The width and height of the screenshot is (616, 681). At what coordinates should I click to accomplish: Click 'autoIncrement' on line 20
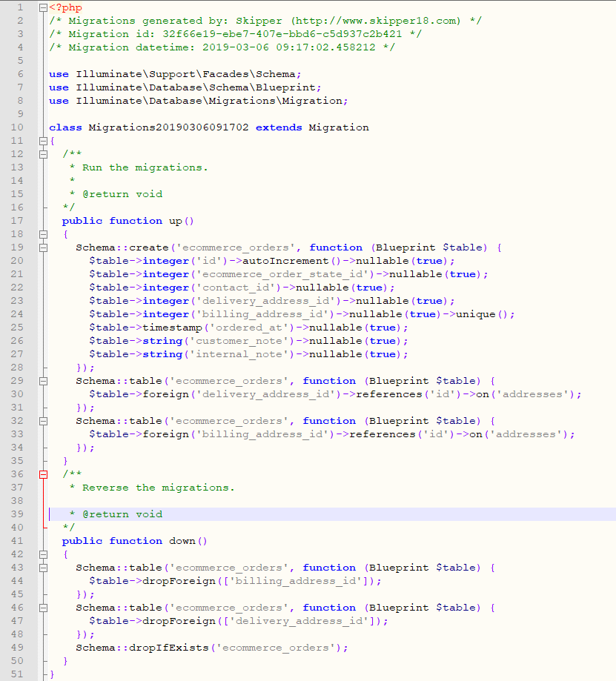click(285, 261)
